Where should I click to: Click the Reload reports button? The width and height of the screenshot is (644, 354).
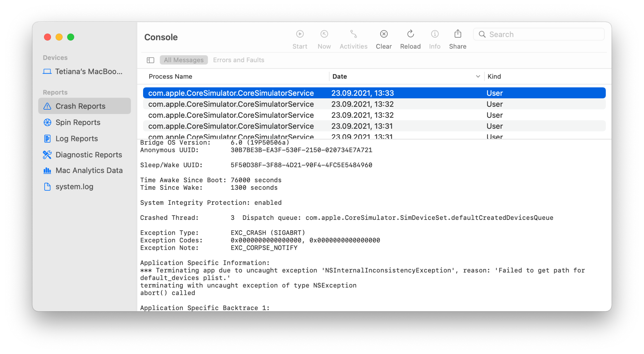411,39
